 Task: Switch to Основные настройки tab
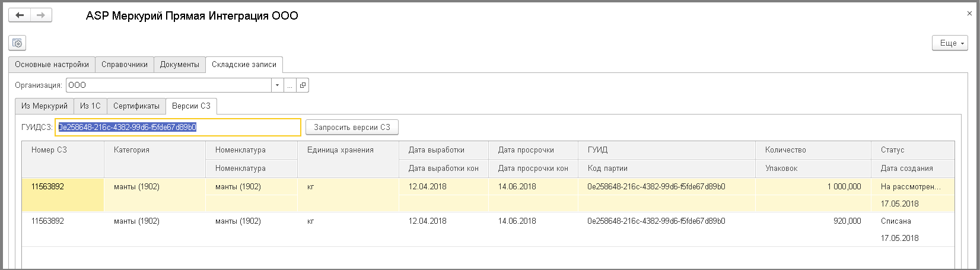pos(52,65)
